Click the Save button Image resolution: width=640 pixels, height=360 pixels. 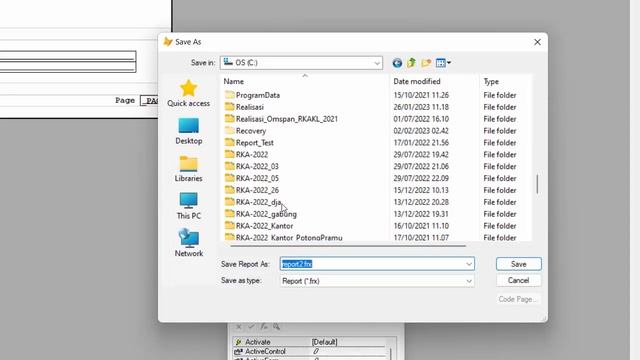(519, 264)
